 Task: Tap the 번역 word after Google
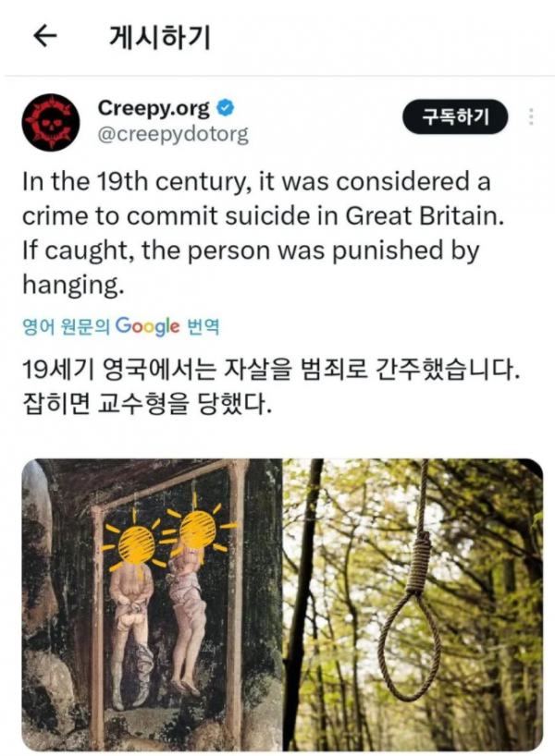tap(203, 327)
